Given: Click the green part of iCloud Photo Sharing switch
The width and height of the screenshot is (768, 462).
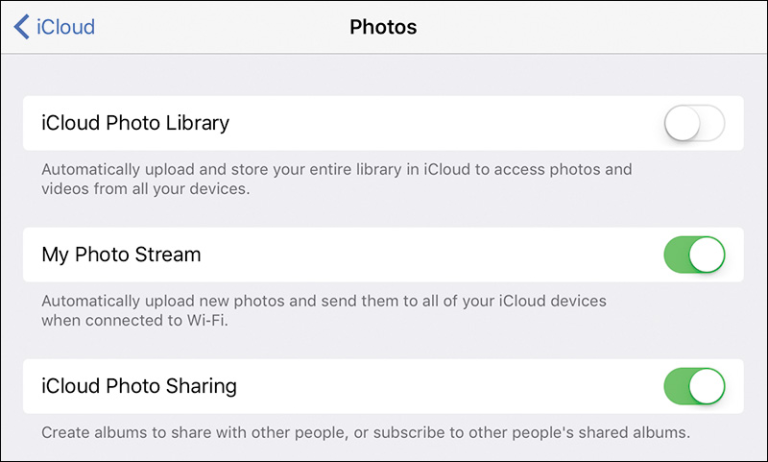Looking at the screenshot, I should tap(677, 386).
